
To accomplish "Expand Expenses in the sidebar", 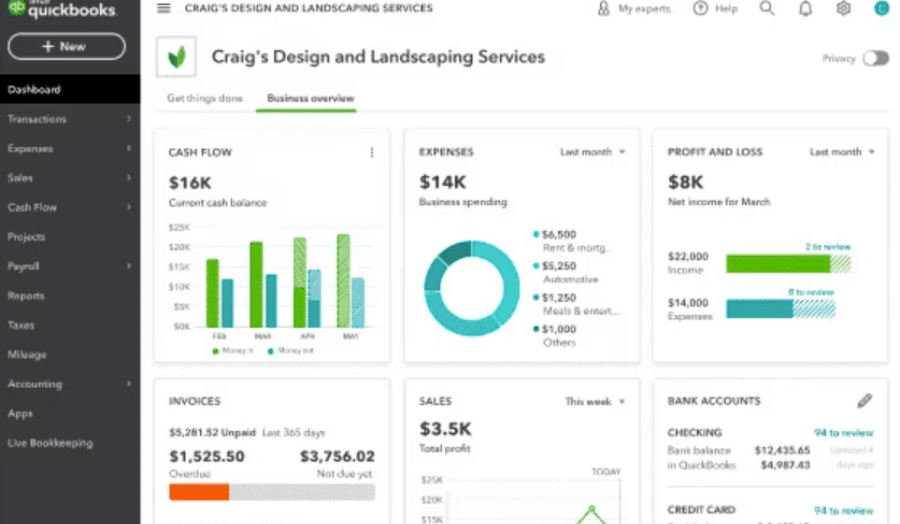I will [70, 149].
